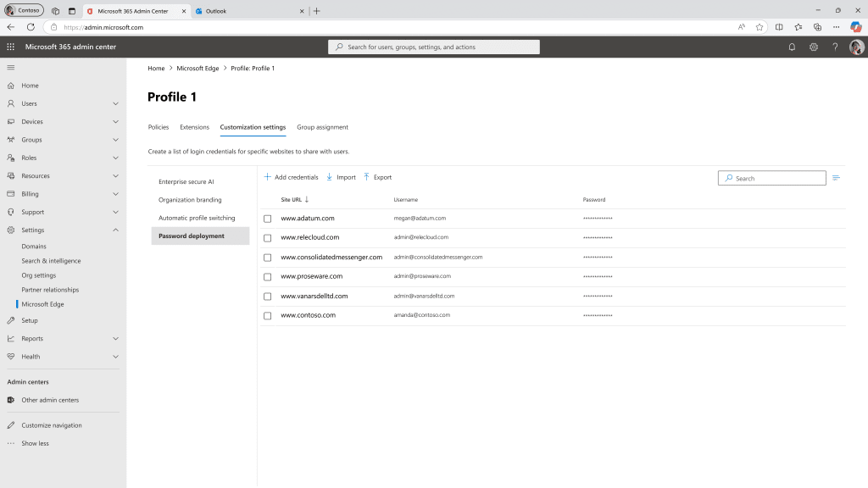The width and height of the screenshot is (868, 488).
Task: Open the split screen icon
Action: tap(779, 27)
